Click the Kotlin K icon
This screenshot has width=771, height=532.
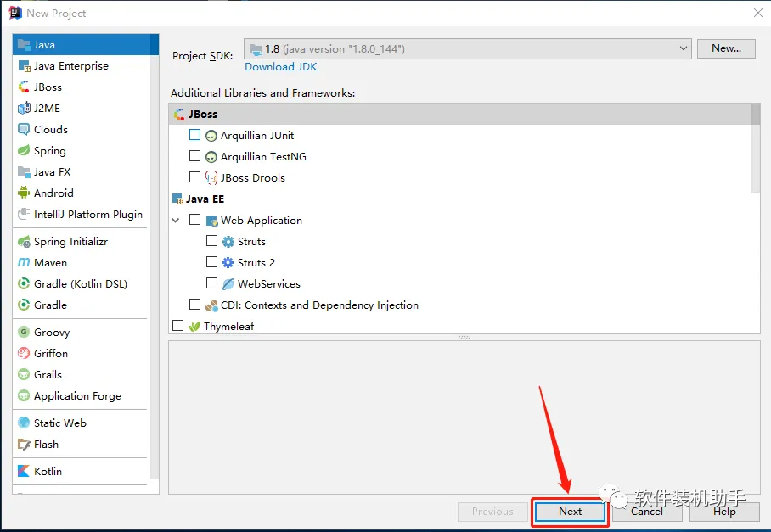tap(24, 471)
